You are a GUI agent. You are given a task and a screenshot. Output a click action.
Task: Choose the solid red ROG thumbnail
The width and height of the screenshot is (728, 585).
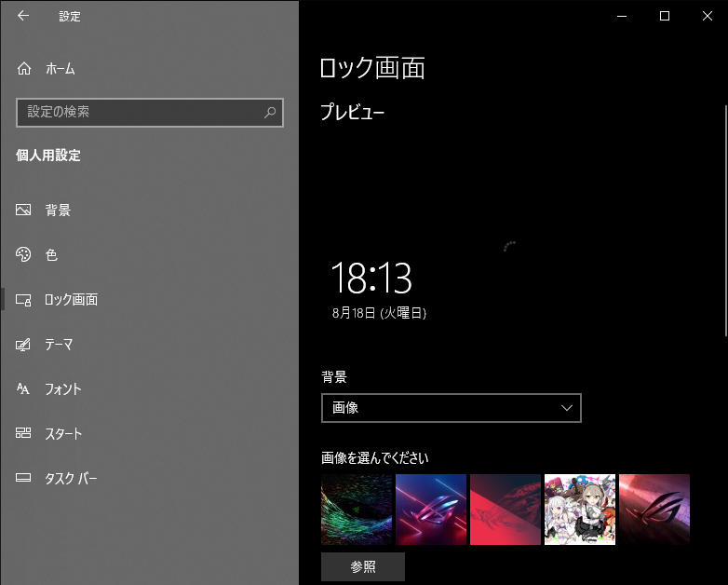(506, 510)
